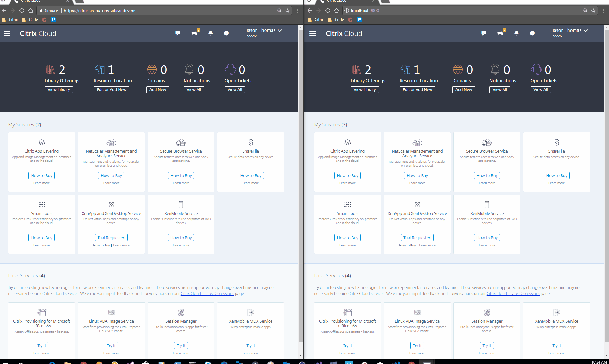Click Add New domains button in left window
The height and width of the screenshot is (364, 609).
coord(158,90)
